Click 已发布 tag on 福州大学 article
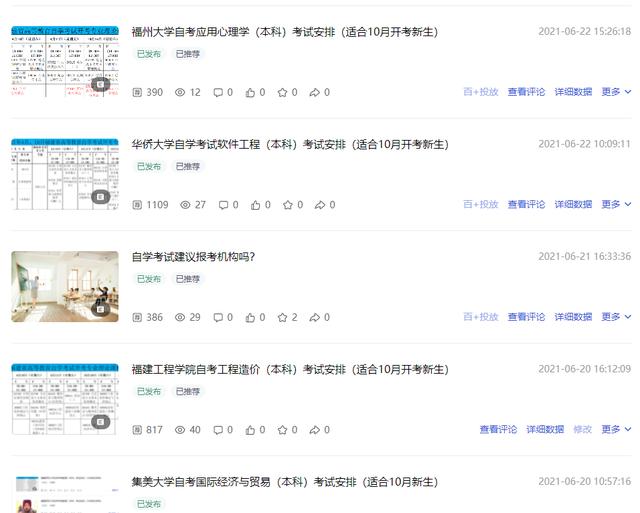The image size is (640, 513). (x=149, y=54)
